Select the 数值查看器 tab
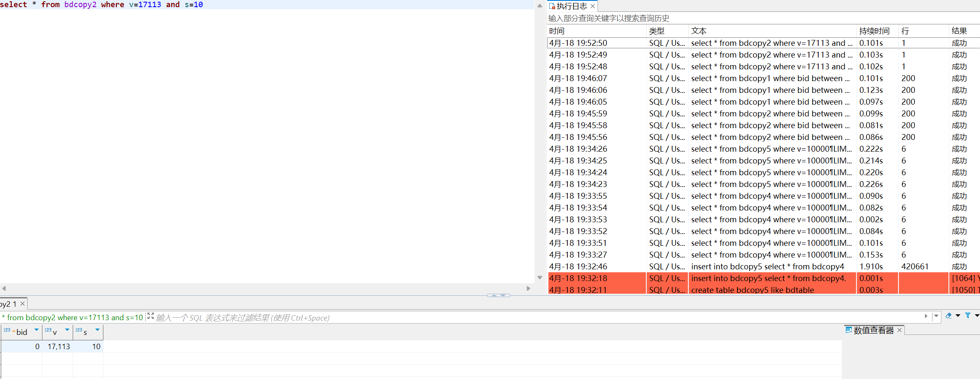Image resolution: width=980 pixels, height=379 pixels. (873, 331)
